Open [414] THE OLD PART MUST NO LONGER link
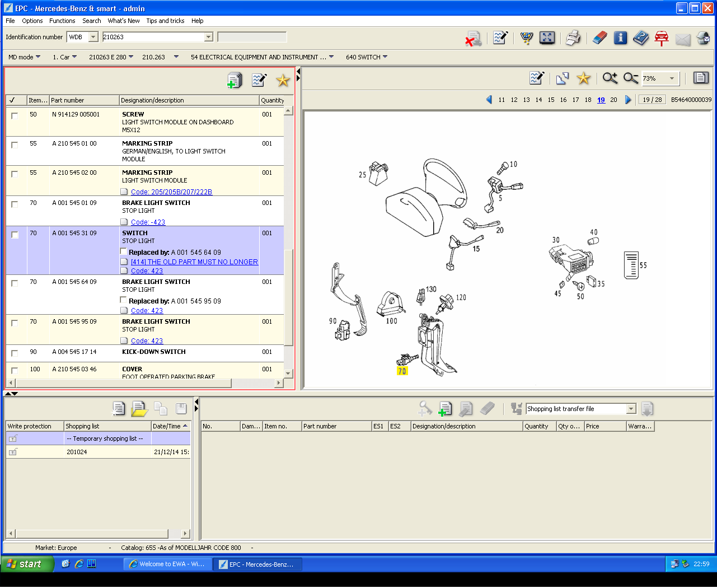The width and height of the screenshot is (717, 588). [x=194, y=262]
